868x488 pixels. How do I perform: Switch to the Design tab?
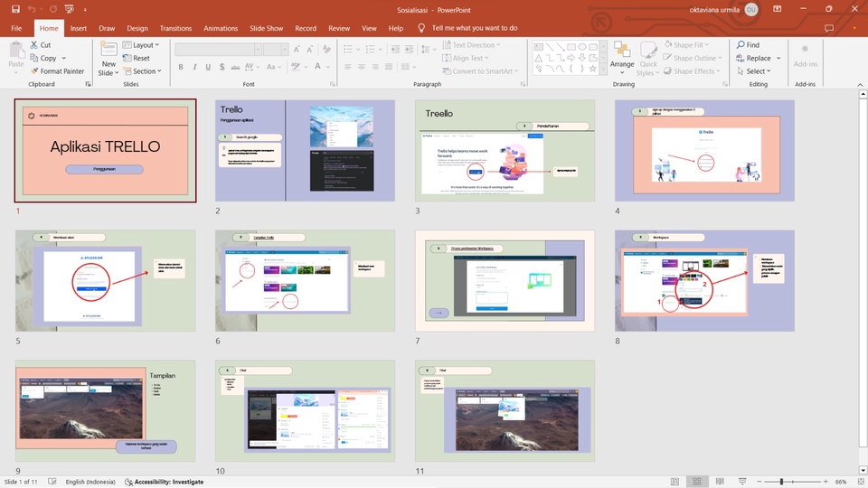point(137,28)
